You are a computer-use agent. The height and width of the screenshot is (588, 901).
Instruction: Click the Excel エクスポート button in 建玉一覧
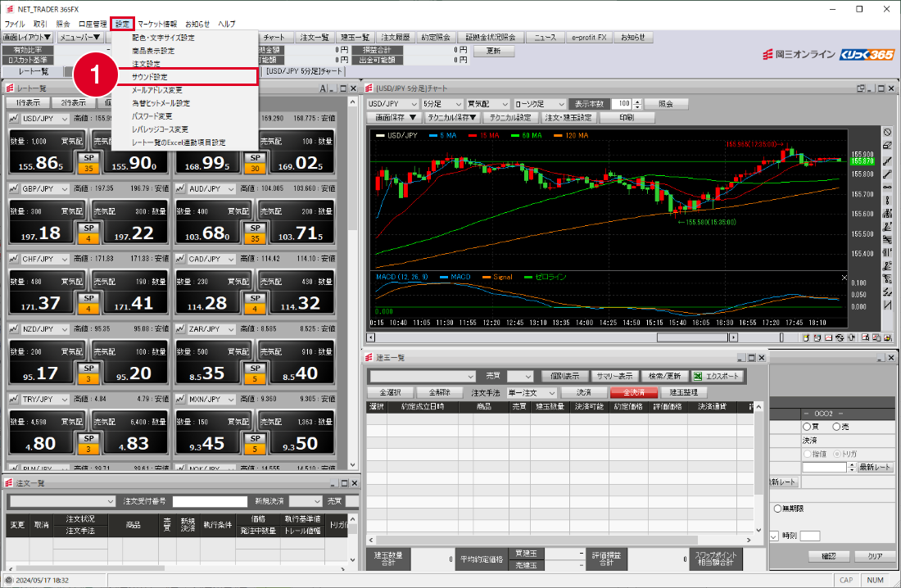(718, 376)
